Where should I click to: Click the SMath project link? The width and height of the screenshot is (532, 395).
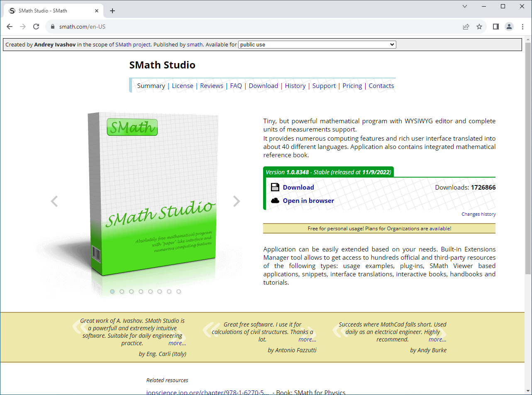[133, 44]
